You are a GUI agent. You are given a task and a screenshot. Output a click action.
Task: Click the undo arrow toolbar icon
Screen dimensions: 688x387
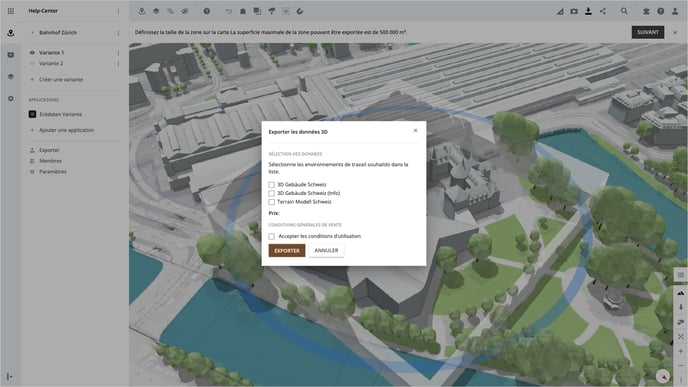229,11
